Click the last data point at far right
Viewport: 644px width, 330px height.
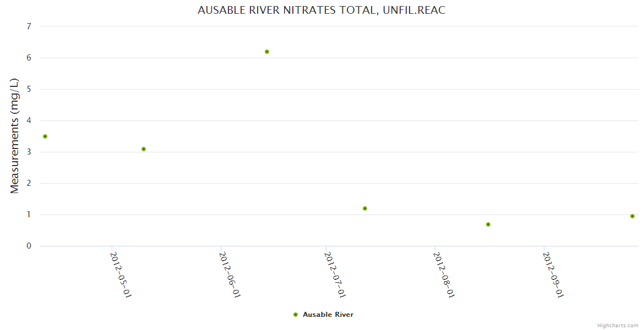[632, 216]
